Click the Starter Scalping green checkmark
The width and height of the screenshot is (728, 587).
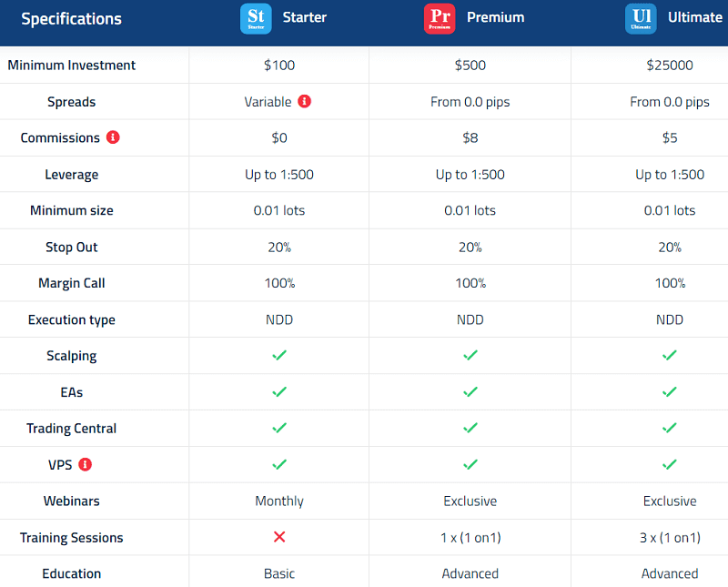(279, 355)
